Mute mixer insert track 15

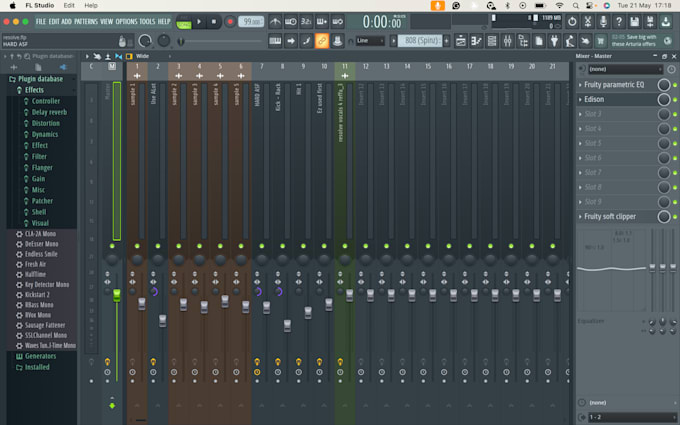(428, 246)
